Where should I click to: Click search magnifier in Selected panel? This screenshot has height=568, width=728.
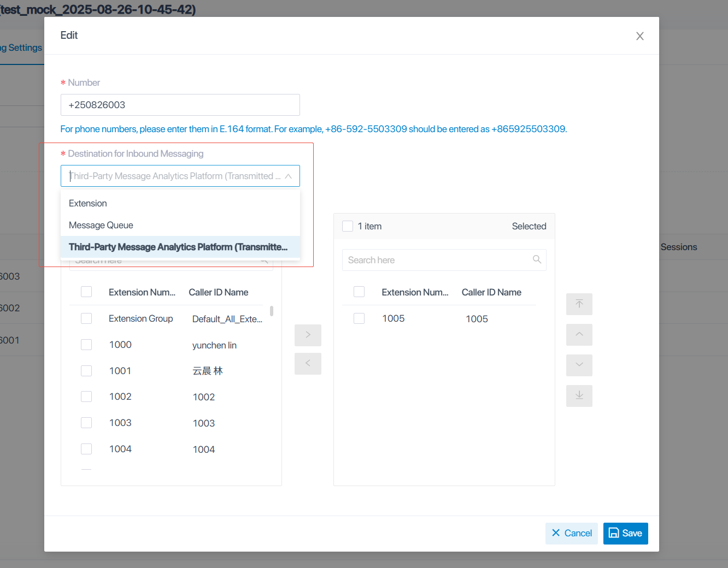pyautogui.click(x=537, y=260)
